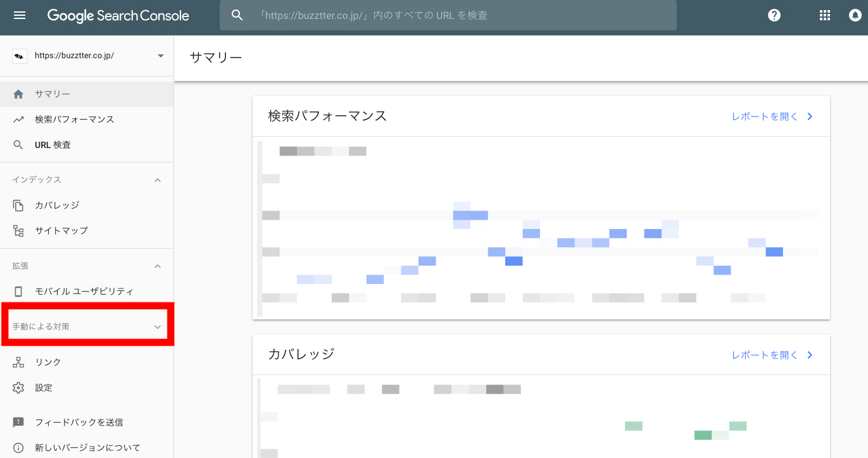Click the phone icon beside モバイル ユーザビリティ
The height and width of the screenshot is (458, 868).
tap(18, 292)
